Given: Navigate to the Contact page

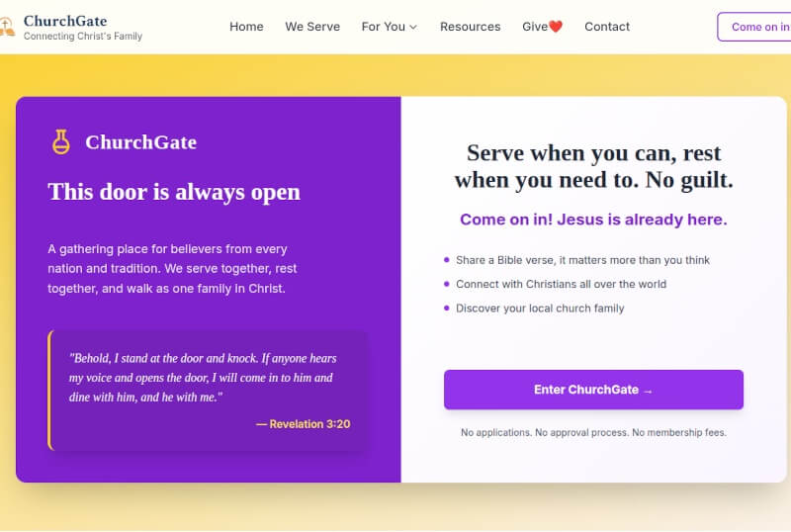Looking at the screenshot, I should coord(607,27).
